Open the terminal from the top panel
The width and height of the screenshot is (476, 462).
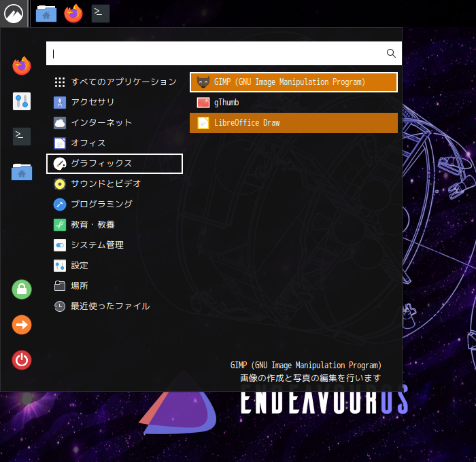click(101, 14)
